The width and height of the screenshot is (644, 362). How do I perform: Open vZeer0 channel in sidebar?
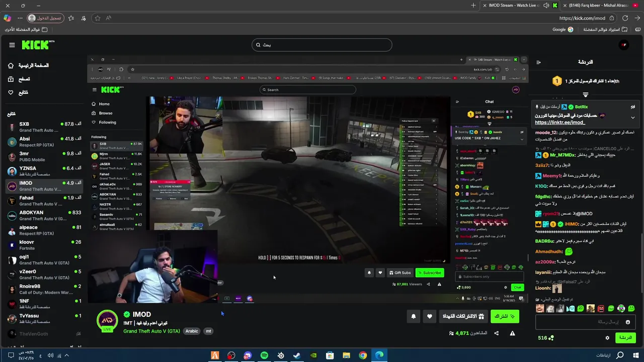44,275
